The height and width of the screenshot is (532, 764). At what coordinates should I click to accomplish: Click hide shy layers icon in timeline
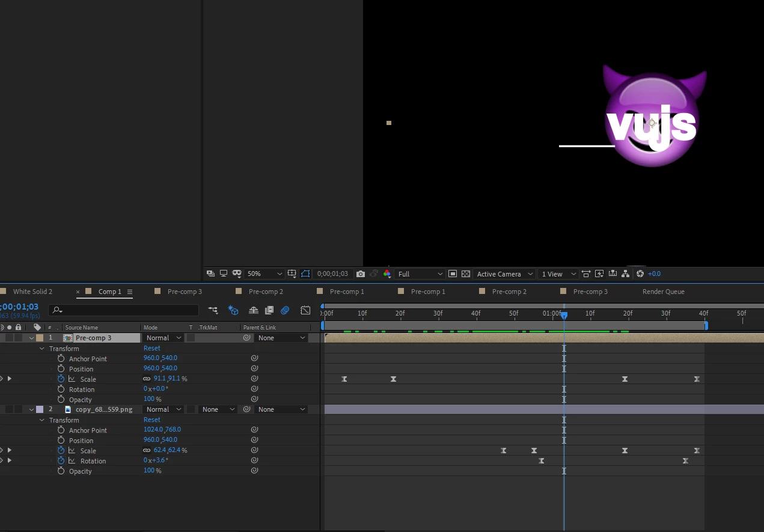pyautogui.click(x=254, y=310)
